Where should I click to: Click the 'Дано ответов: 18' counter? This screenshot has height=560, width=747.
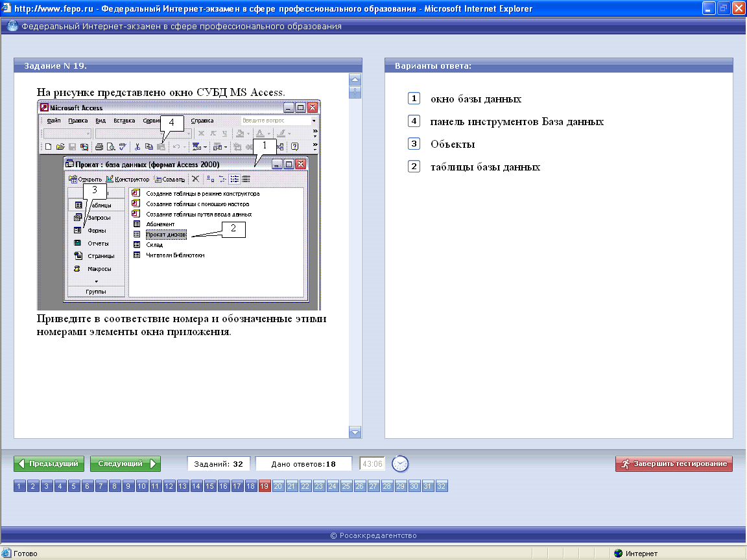[303, 464]
